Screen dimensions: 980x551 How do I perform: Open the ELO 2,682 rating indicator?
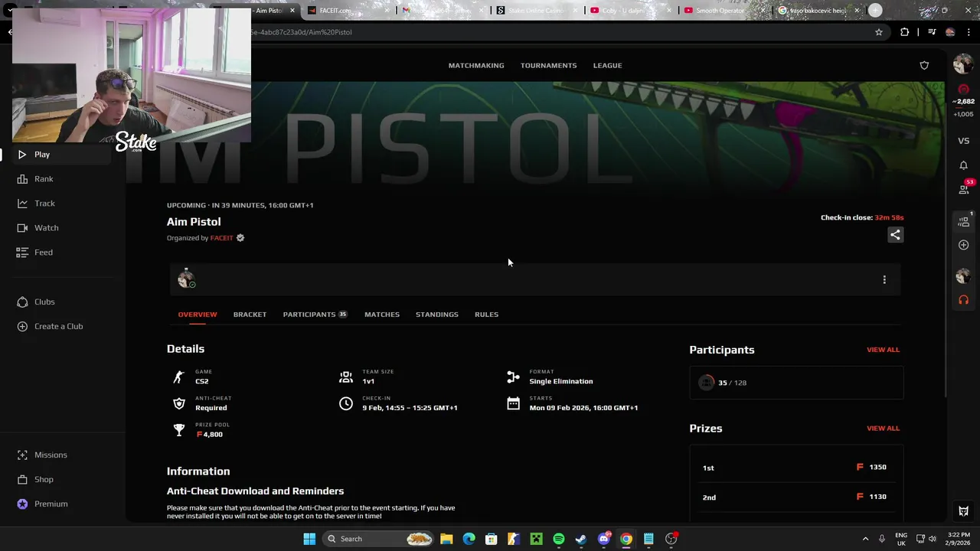click(963, 102)
